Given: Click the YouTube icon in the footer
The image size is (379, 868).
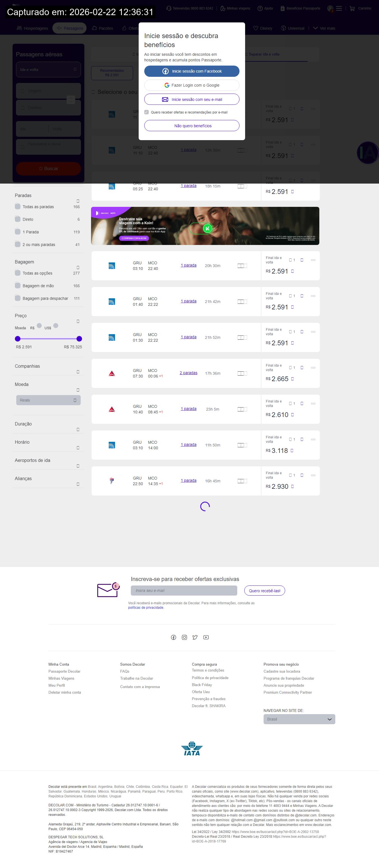Looking at the screenshot, I should click(x=206, y=637).
